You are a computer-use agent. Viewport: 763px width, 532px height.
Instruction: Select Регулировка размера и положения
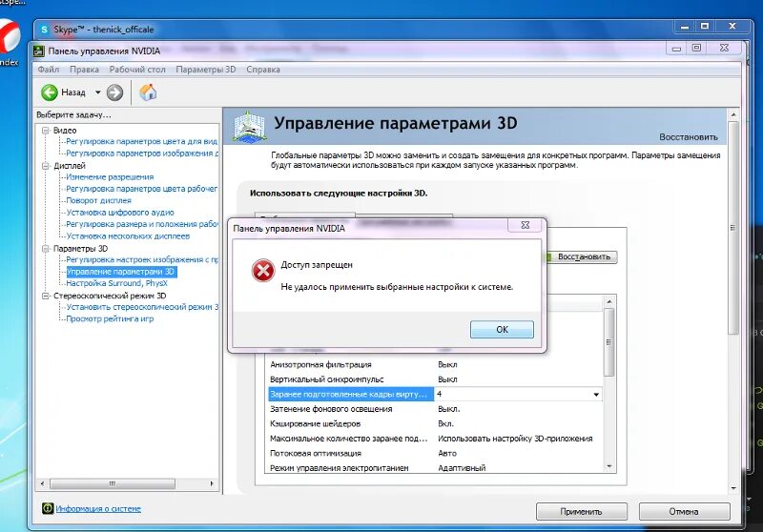pyautogui.click(x=142, y=224)
